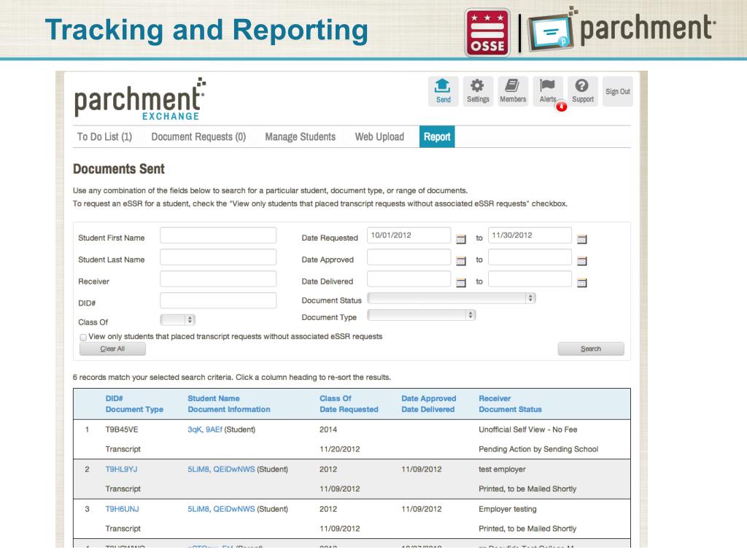Open the Support question mark icon

[583, 91]
